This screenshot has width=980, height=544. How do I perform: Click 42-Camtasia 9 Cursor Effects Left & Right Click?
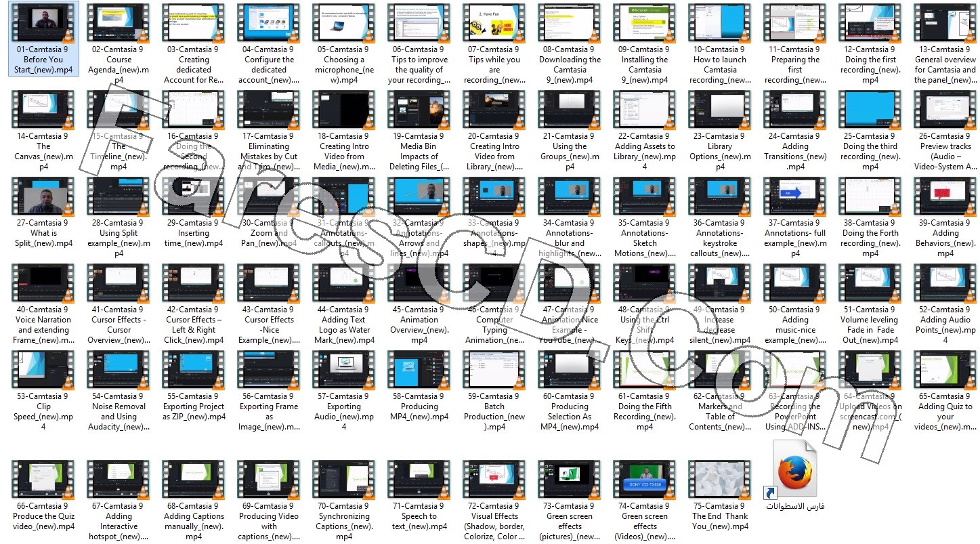tap(194, 304)
